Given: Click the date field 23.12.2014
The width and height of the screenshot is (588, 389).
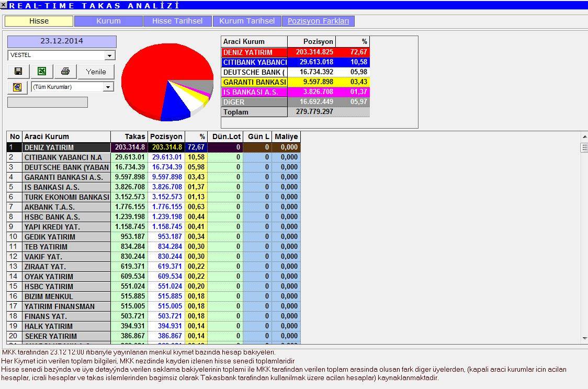Looking at the screenshot, I should [x=62, y=41].
